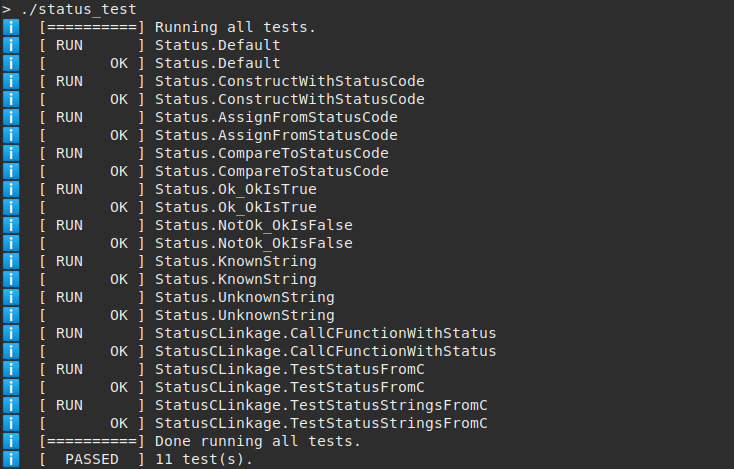Click info icon beside 'Done running all tests'
Image resolution: width=734 pixels, height=469 pixels.
12,441
